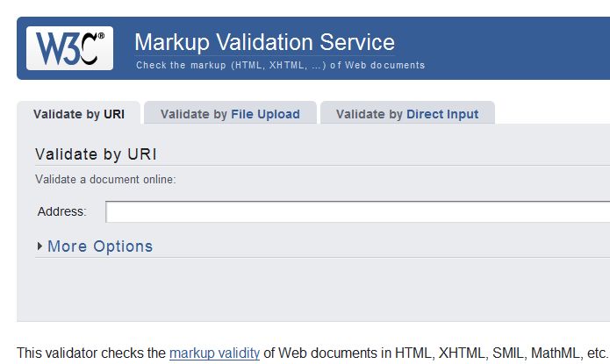Viewport: 610px width, 364px height.
Task: Click 'This validator checks the' paragraph start
Action: pos(91,353)
